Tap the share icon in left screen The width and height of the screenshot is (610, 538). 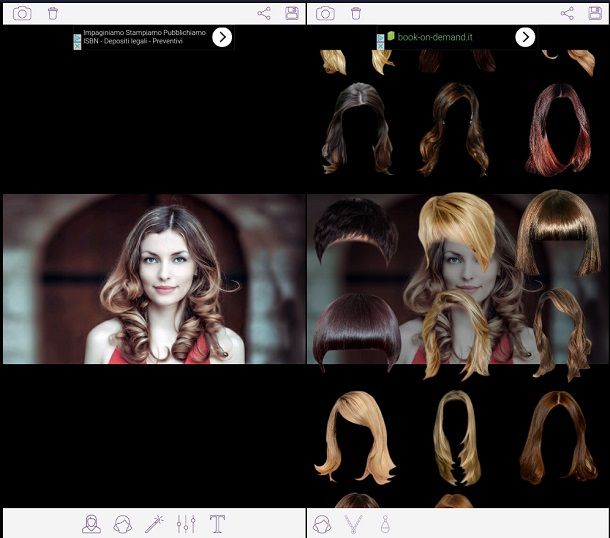coord(264,14)
